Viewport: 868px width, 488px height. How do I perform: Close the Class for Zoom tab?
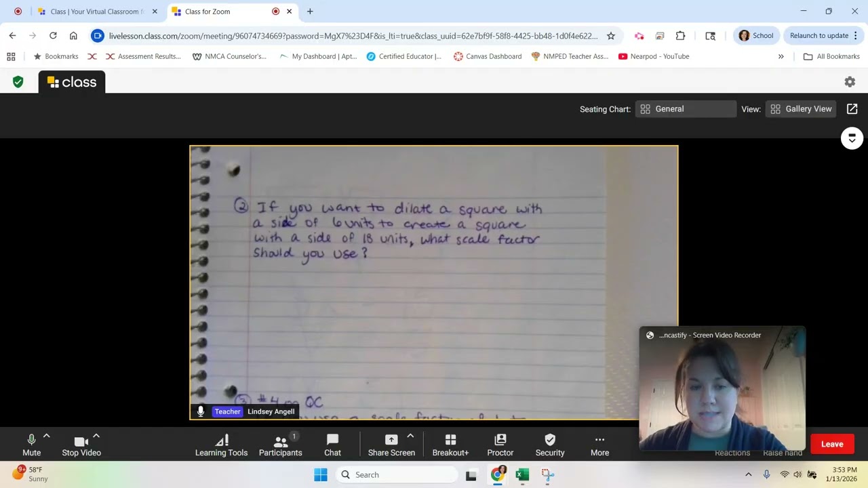[x=290, y=12]
